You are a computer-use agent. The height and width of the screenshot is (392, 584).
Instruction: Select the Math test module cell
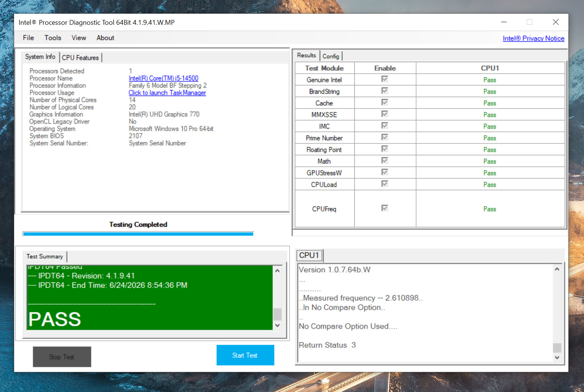[x=324, y=161]
